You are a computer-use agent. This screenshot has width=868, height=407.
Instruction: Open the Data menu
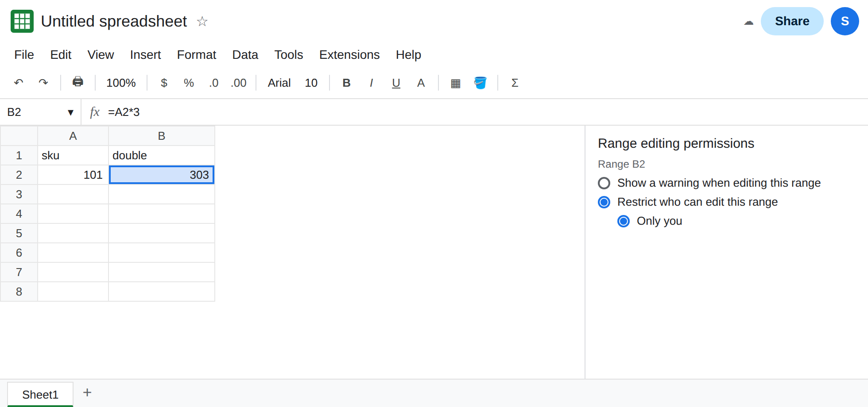tap(245, 54)
